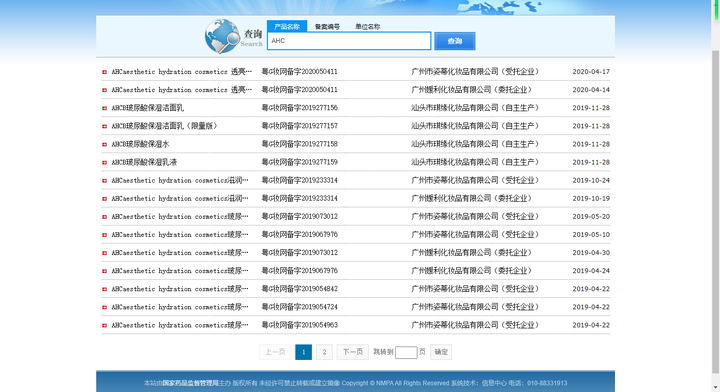Click red bullet beside record 2019054963
Image resolution: width=720 pixels, height=392 pixels.
[104, 325]
